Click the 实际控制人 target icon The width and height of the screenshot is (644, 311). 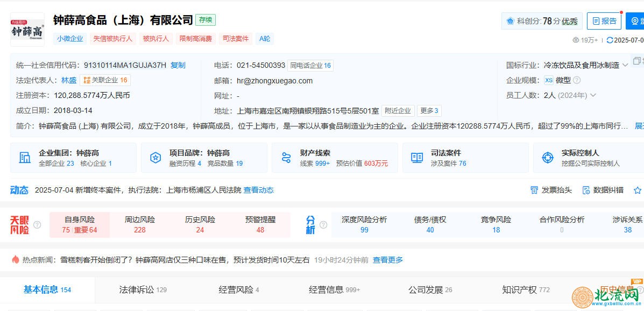coord(548,157)
